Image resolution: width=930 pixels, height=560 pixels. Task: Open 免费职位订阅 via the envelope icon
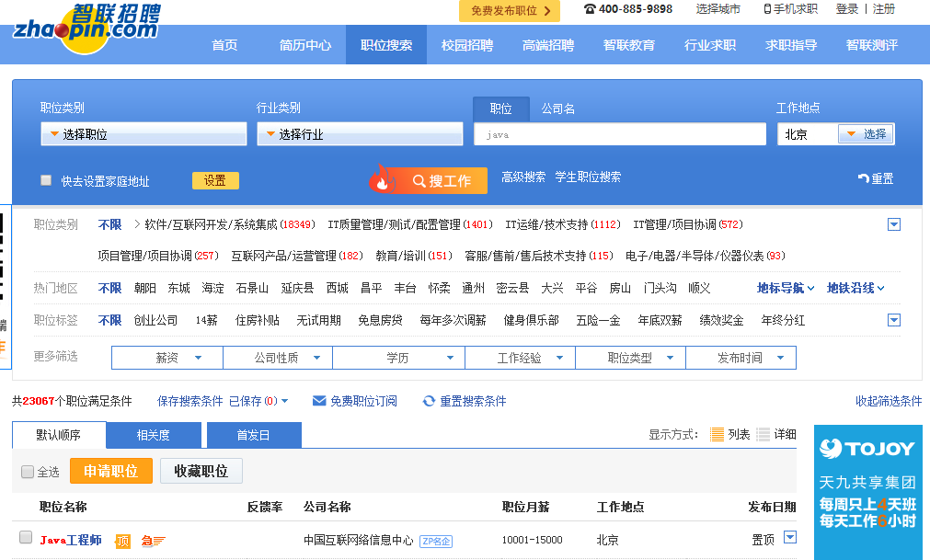tap(319, 400)
